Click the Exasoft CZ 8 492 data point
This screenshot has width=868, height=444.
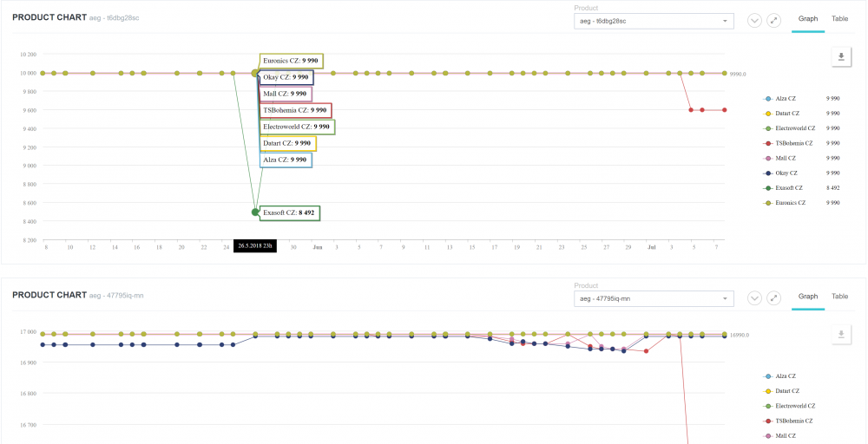(255, 212)
